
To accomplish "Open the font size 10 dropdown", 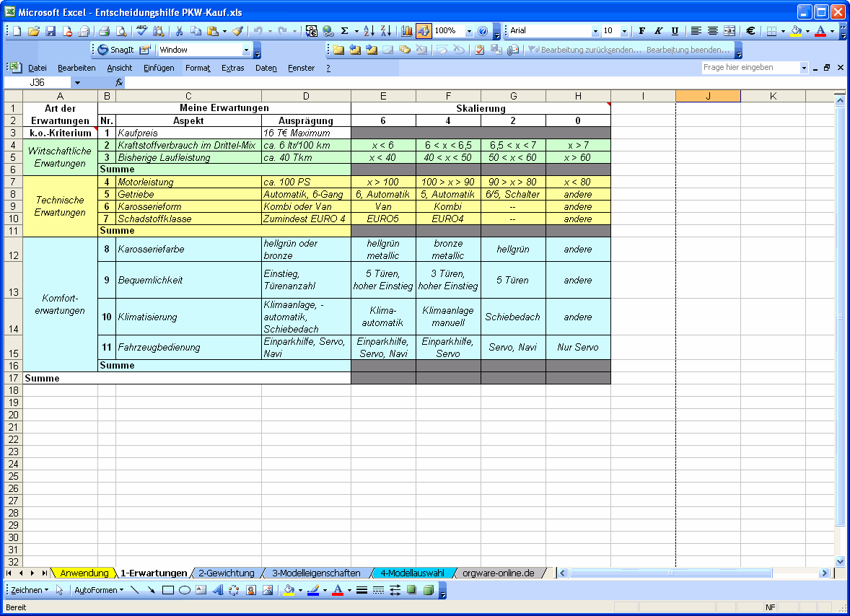I will pos(624,31).
